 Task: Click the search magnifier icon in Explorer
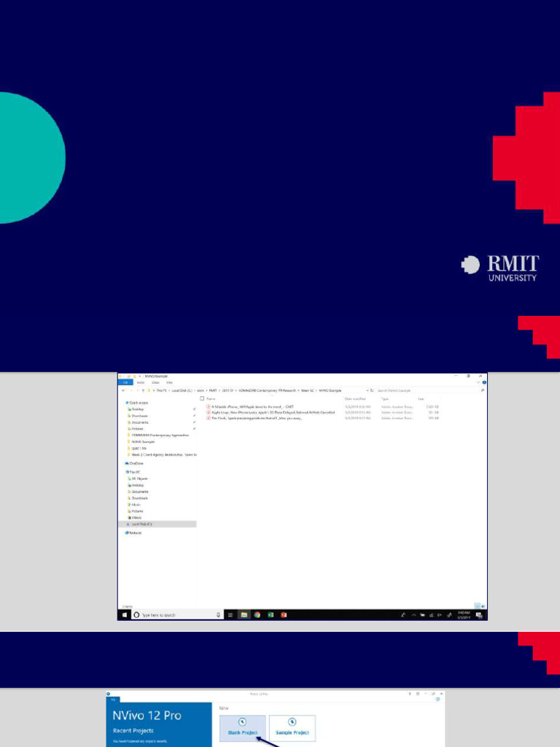point(483,391)
